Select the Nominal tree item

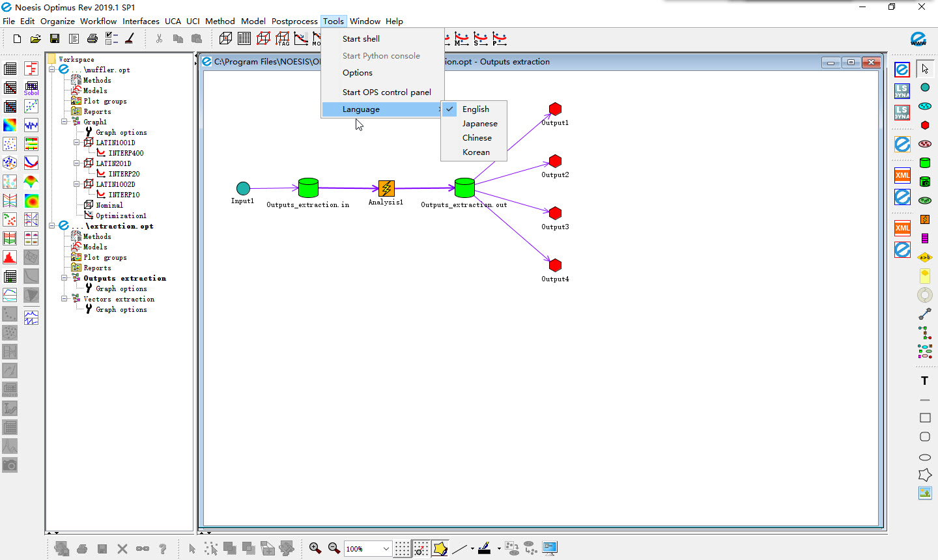pyautogui.click(x=109, y=205)
